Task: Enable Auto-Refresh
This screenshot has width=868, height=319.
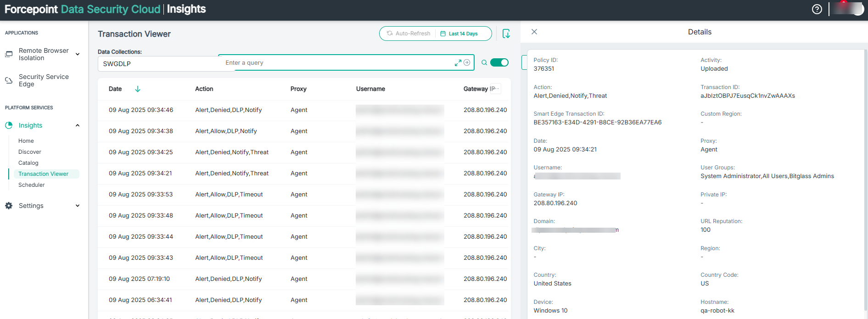Action: (408, 34)
